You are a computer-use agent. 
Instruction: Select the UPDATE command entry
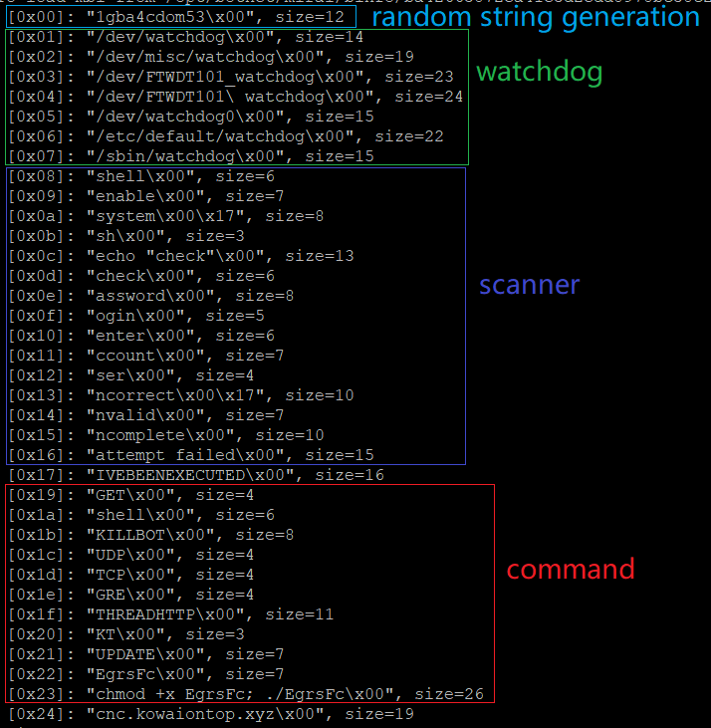(145, 654)
